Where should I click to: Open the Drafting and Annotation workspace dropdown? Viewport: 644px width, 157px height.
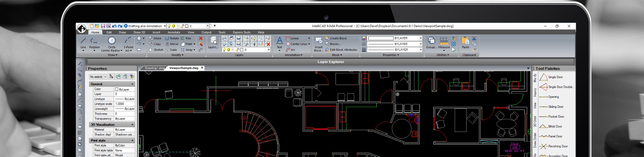tap(165, 26)
